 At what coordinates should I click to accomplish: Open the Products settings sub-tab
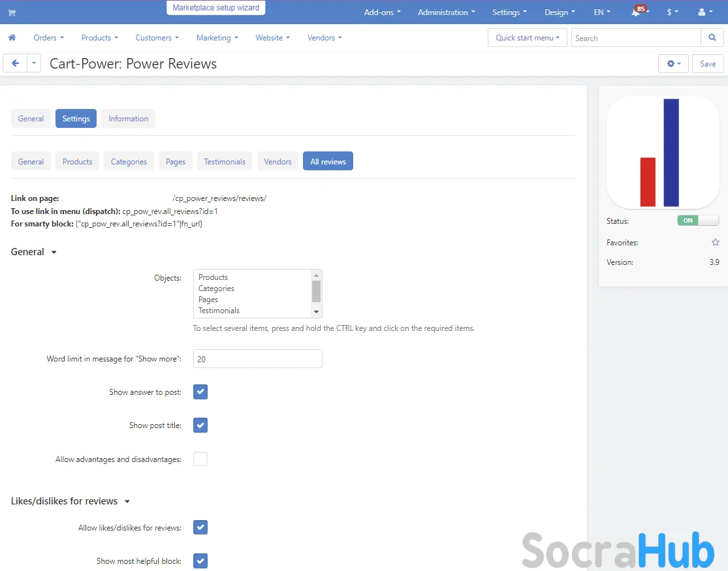click(x=78, y=161)
